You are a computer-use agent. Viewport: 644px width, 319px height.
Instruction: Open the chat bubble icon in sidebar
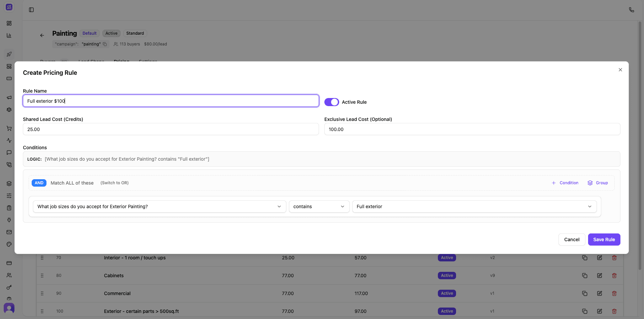(9, 153)
